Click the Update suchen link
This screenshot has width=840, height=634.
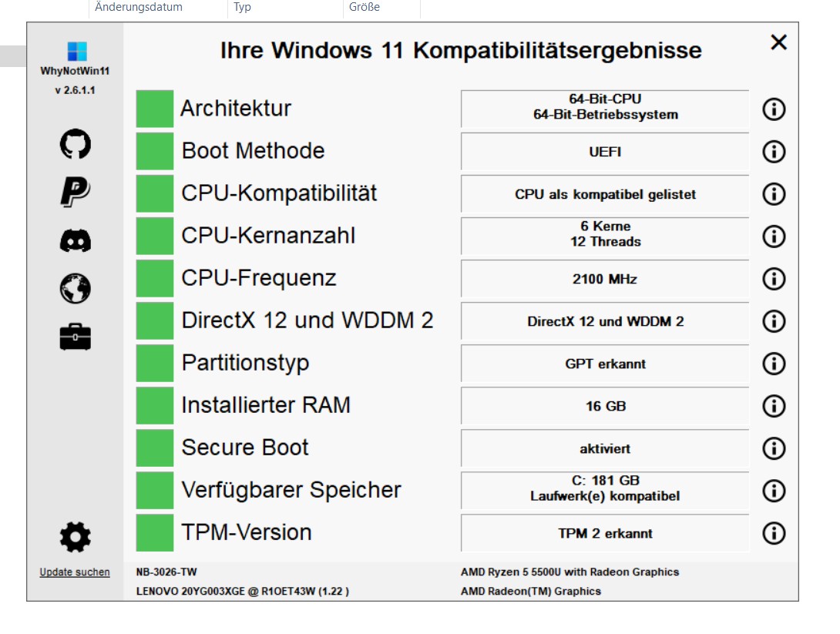point(74,572)
